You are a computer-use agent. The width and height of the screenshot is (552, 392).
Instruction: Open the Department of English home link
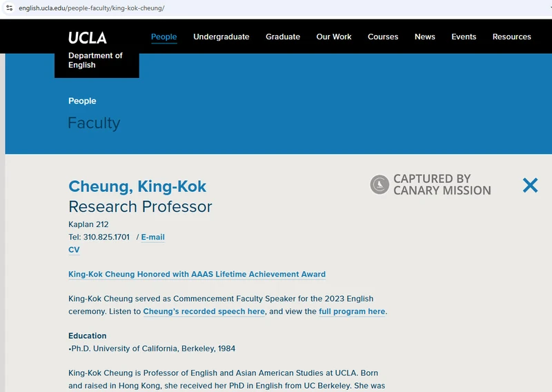(95, 60)
